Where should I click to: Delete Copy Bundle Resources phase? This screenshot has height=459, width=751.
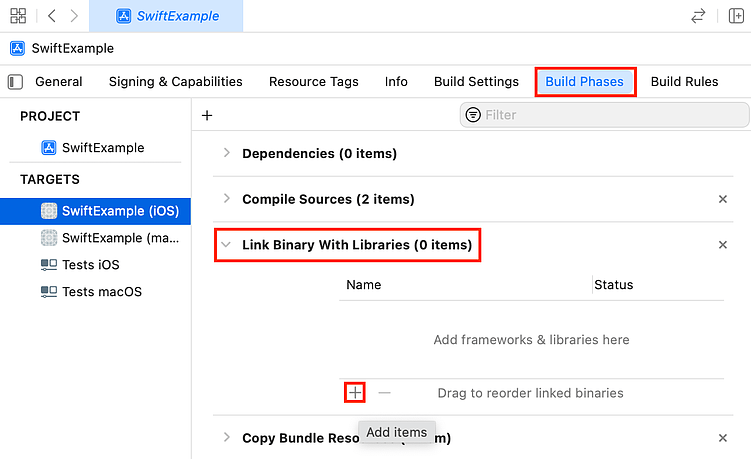click(723, 438)
